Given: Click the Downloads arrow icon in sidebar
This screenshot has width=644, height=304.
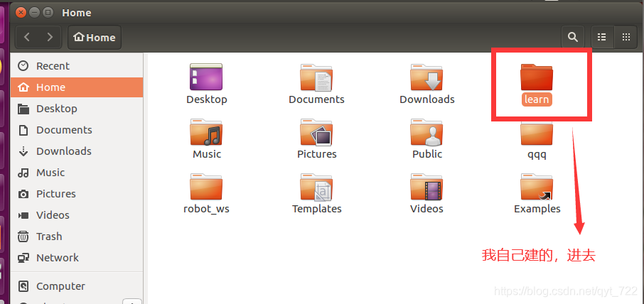Looking at the screenshot, I should point(23,151).
